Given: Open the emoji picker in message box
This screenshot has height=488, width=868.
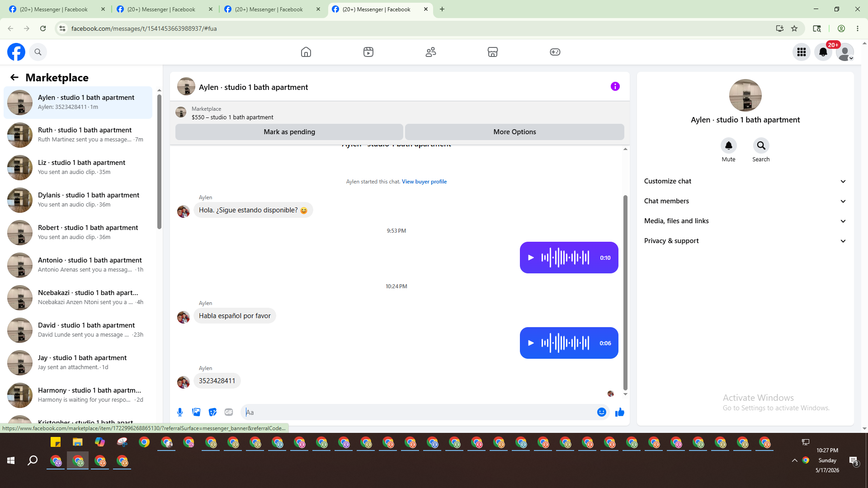Looking at the screenshot, I should point(602,412).
